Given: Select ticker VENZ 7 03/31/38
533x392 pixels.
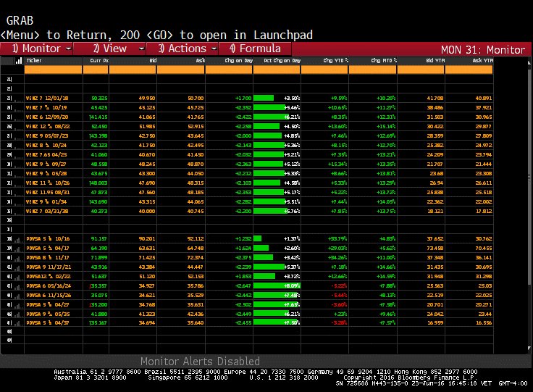Looking at the screenshot, I should click(47, 212).
